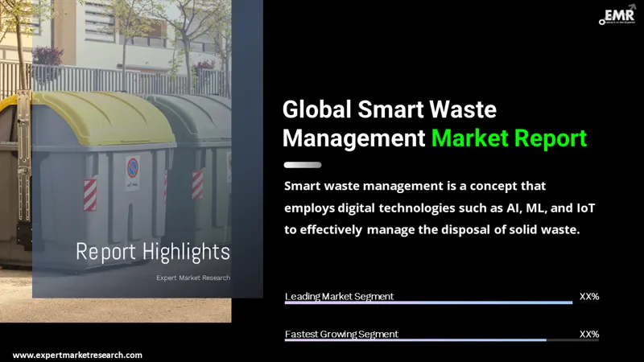Image resolution: width=644 pixels, height=362 pixels.
Task: Click the green "Market Report" heading text
Action: click(x=508, y=138)
